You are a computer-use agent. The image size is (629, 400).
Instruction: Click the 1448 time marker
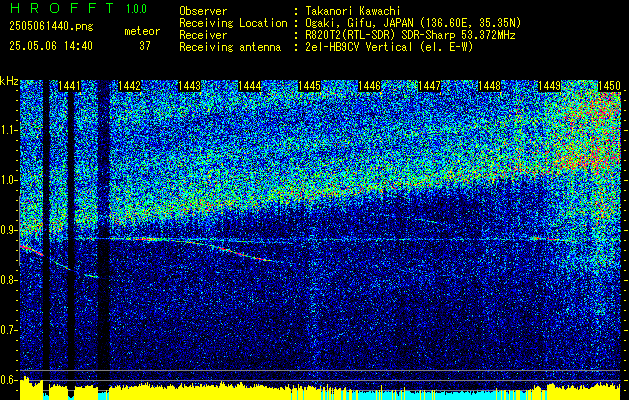(x=489, y=85)
